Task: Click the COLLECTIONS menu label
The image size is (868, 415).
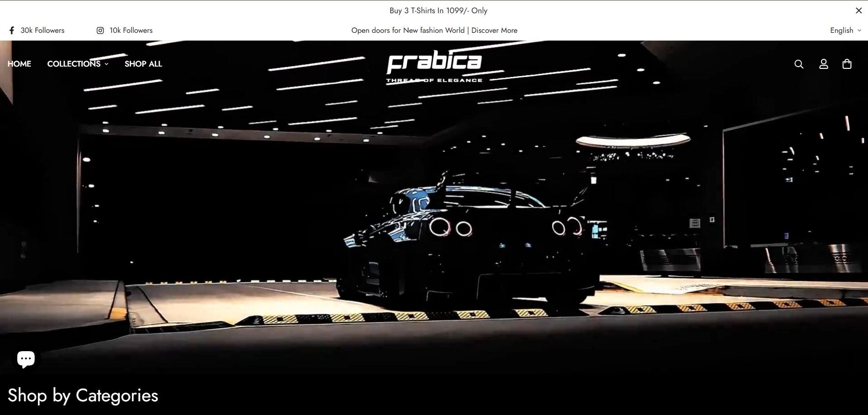Action: coord(73,64)
